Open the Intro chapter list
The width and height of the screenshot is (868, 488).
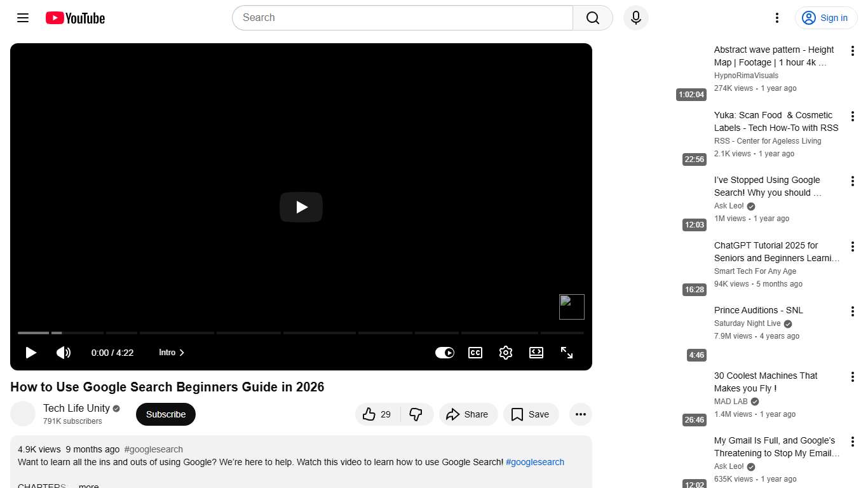pyautogui.click(x=170, y=353)
